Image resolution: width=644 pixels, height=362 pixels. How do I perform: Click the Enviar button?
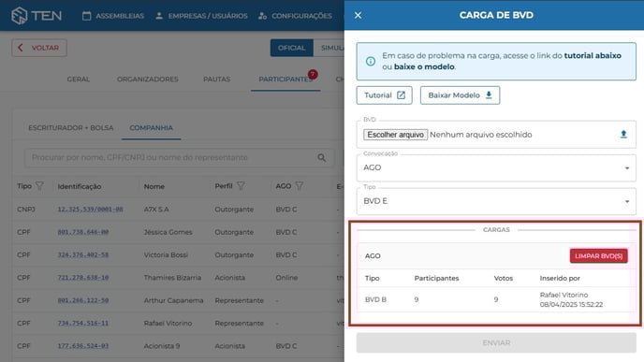pyautogui.click(x=496, y=342)
